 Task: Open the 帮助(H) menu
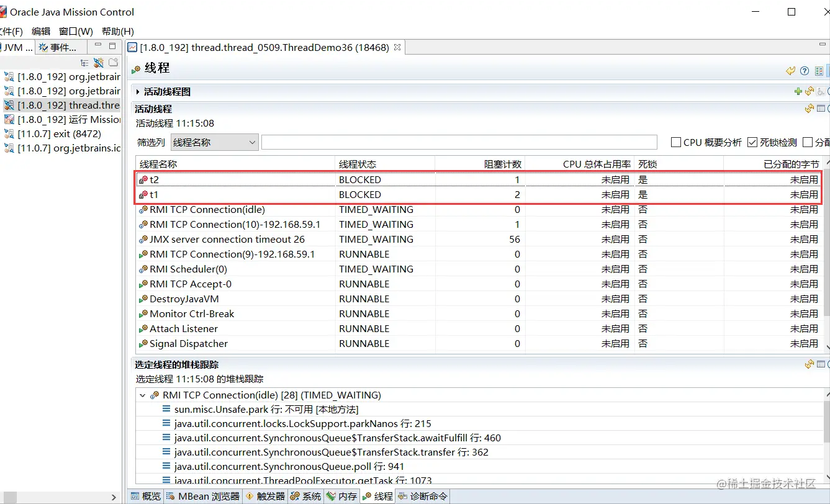point(117,31)
